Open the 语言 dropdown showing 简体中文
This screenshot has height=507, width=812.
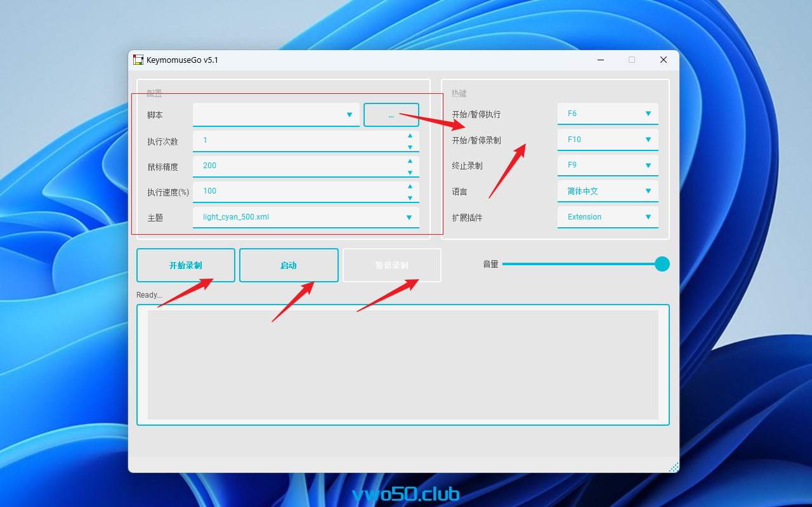pos(608,191)
